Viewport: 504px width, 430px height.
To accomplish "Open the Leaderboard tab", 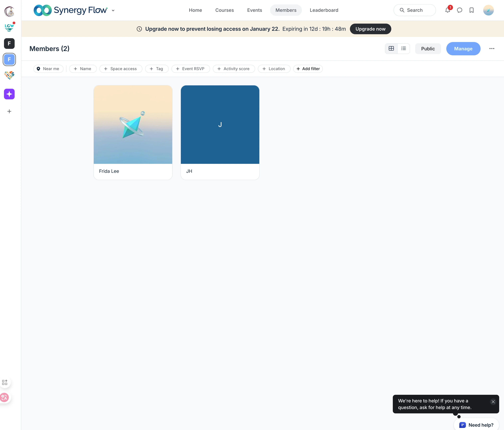I will 324,10.
